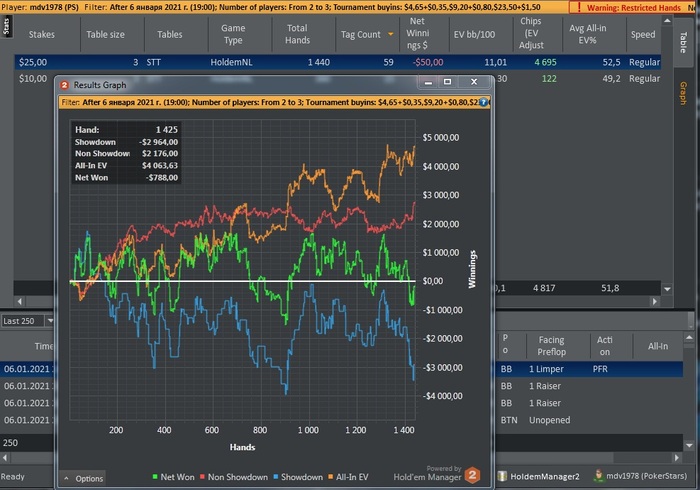The width and height of the screenshot is (700, 490).
Task: Sort by the Tag Count column
Action: [x=361, y=34]
